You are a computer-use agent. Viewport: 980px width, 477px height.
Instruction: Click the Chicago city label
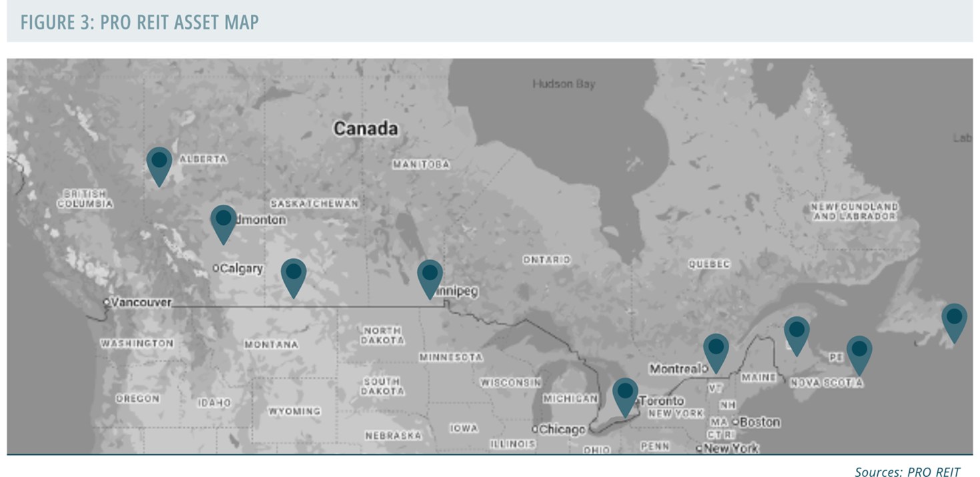(x=562, y=429)
